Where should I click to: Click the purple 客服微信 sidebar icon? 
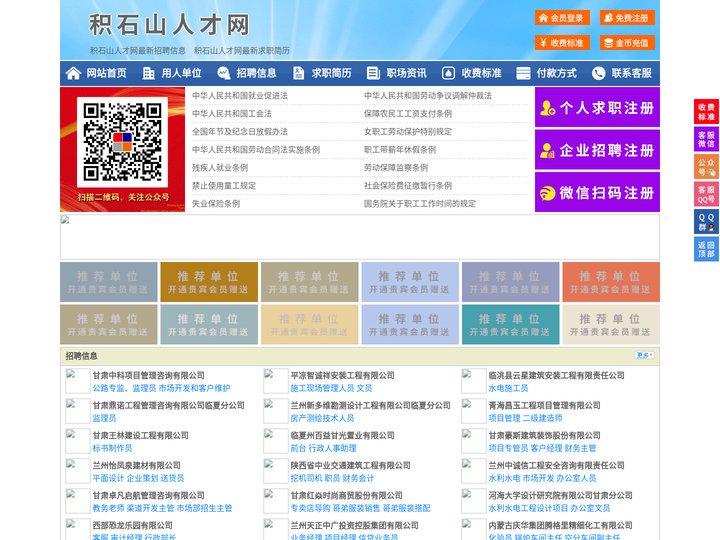706,139
